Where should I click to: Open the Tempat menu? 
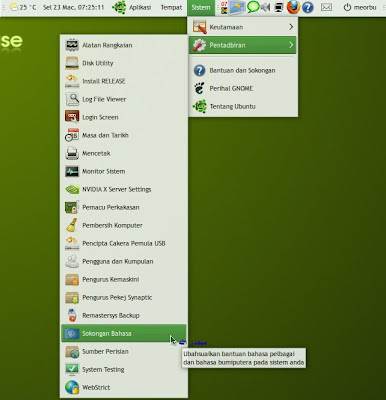tap(171, 7)
